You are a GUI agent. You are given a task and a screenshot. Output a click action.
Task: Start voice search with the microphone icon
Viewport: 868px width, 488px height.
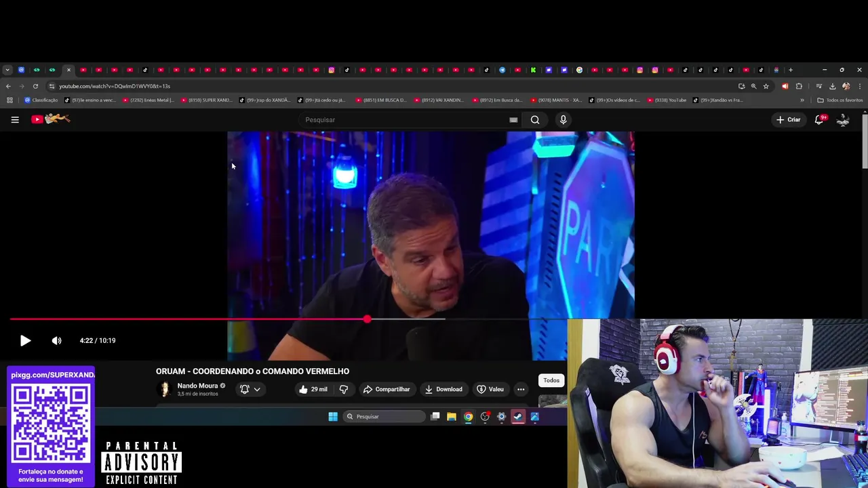[563, 120]
